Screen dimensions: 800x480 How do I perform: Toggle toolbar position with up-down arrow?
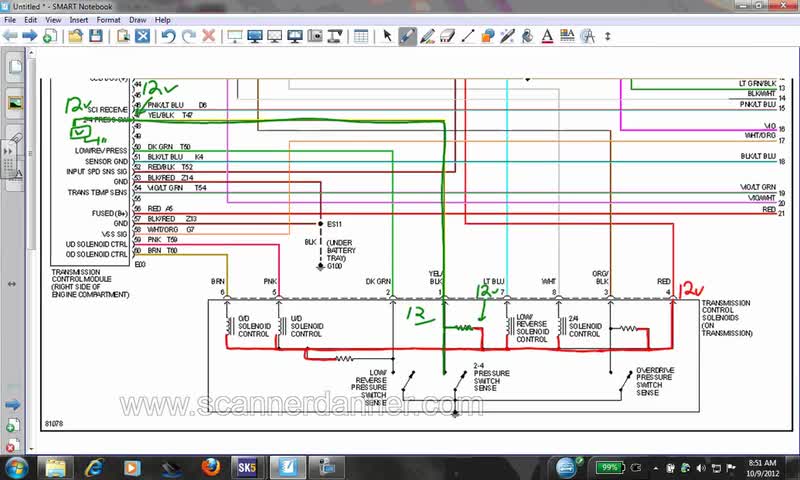(x=607, y=36)
